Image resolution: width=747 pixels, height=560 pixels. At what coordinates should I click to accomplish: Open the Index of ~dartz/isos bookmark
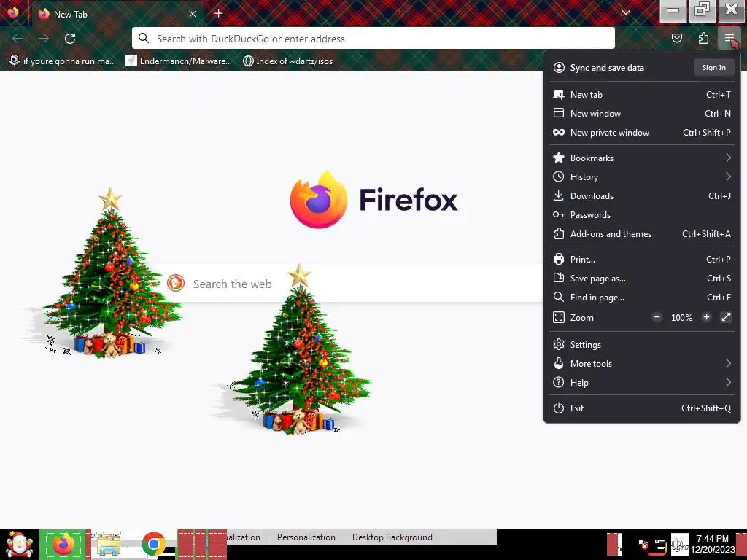[x=287, y=61]
